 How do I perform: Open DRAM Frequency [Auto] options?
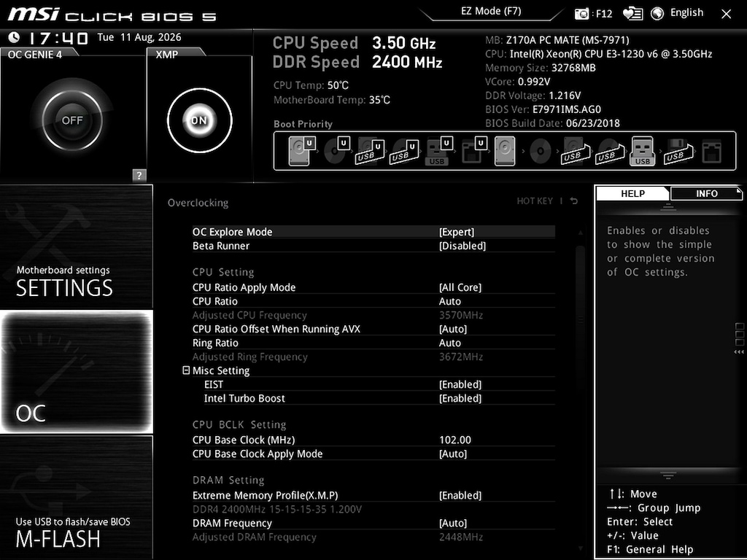click(x=453, y=523)
